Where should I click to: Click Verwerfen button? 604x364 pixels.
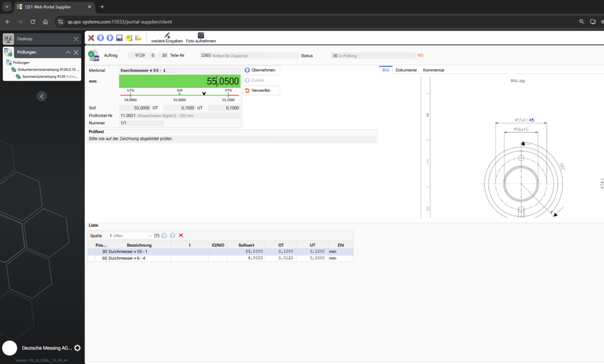(x=262, y=91)
